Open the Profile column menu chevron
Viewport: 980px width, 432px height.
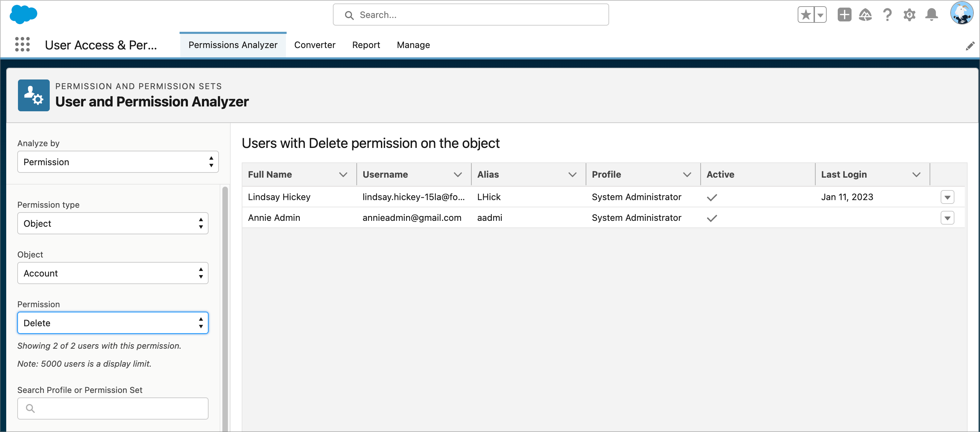(x=687, y=175)
